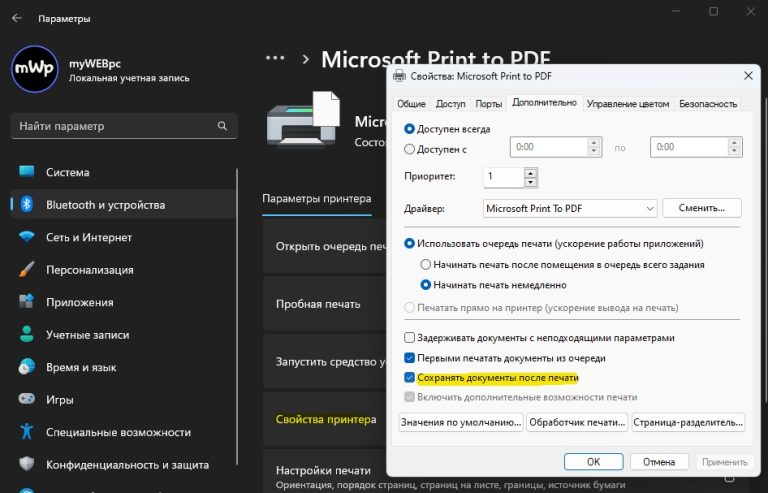768x493 pixels.
Task: Toggle Сохранять документы после печати checkbox
Action: pos(409,377)
